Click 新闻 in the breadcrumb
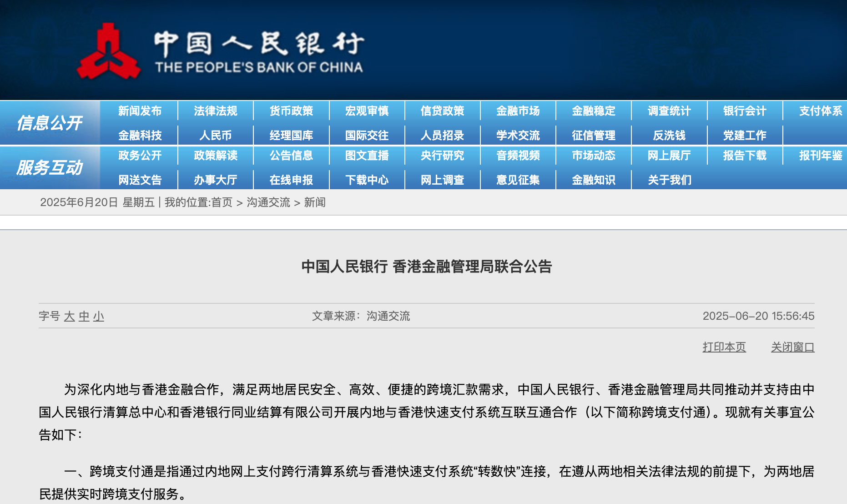The height and width of the screenshot is (504, 847). tap(315, 202)
